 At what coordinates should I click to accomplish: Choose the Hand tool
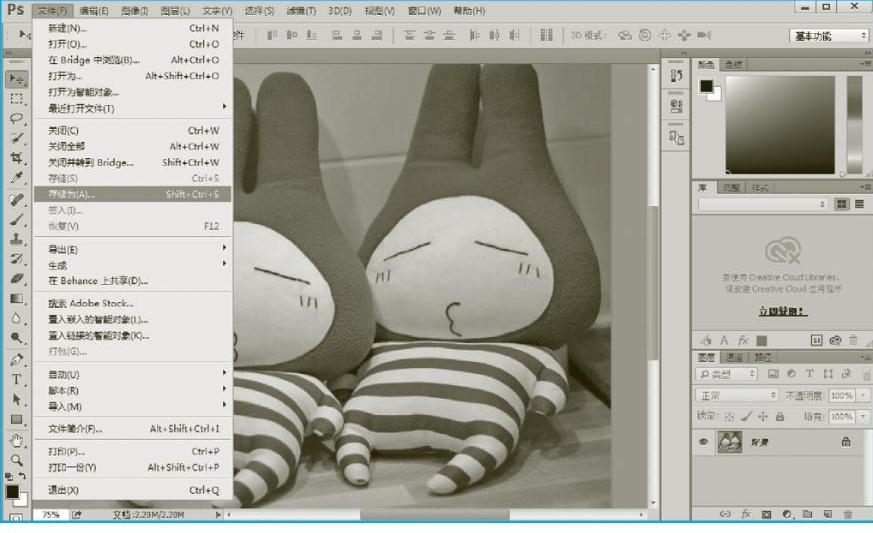point(17,440)
